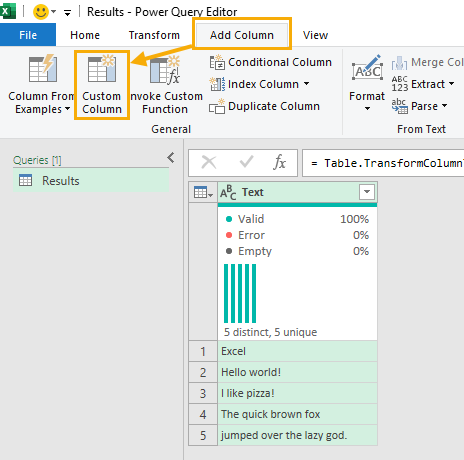Viewport: 464px width, 460px height.
Task: Click the Custom Column button
Action: pyautogui.click(x=102, y=85)
